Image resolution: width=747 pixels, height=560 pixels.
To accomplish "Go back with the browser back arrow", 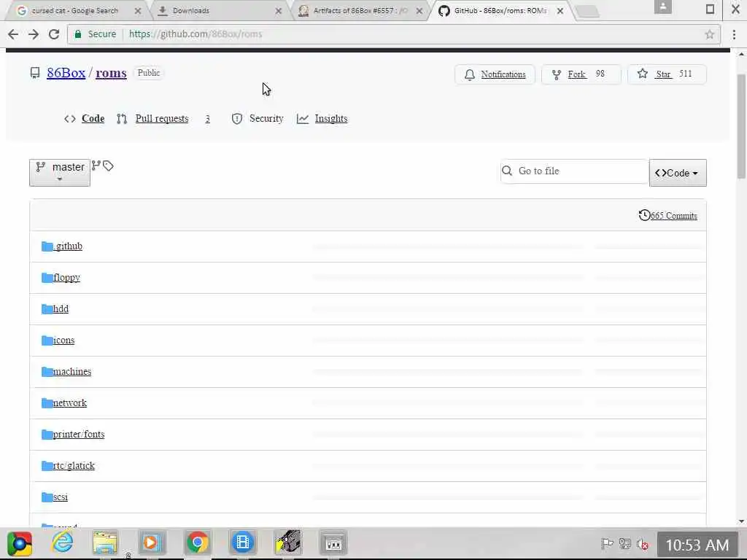I will coord(13,34).
